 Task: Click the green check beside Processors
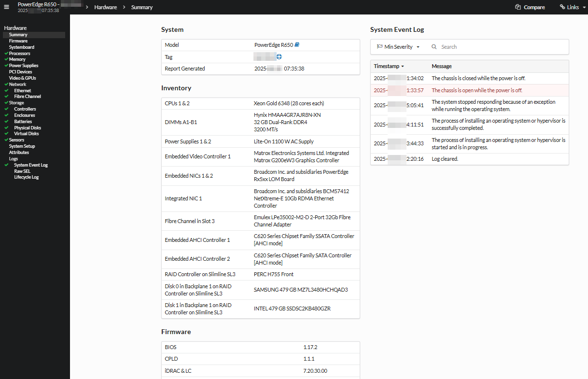pyautogui.click(x=6, y=54)
